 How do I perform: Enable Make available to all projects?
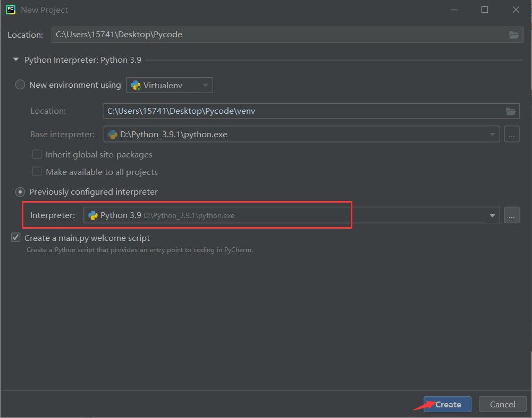point(37,172)
